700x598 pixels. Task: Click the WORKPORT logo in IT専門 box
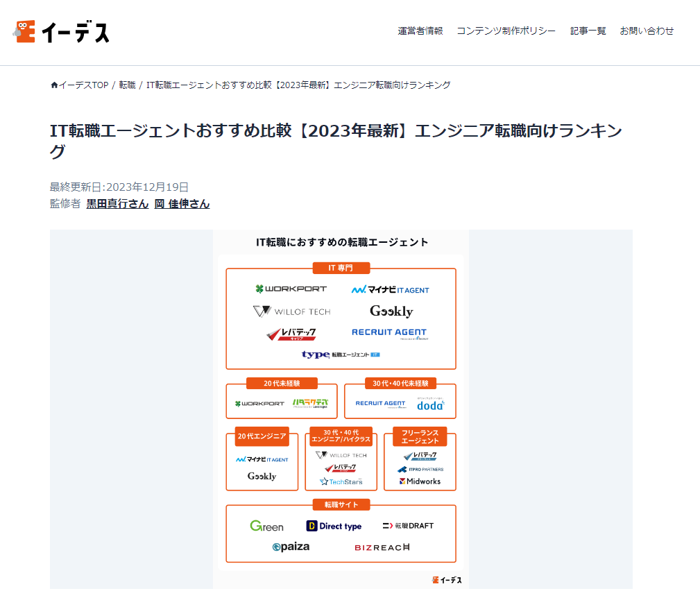(291, 289)
